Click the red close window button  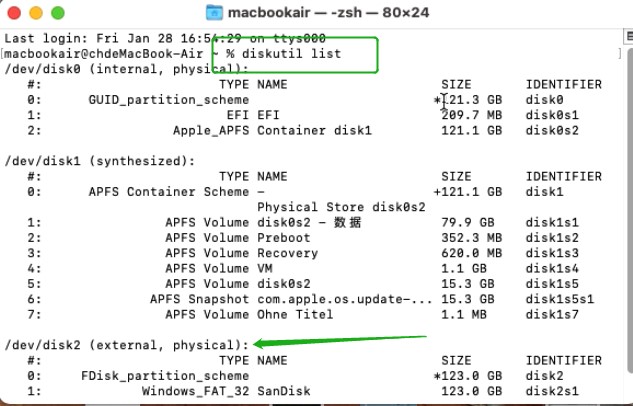[x=14, y=13]
